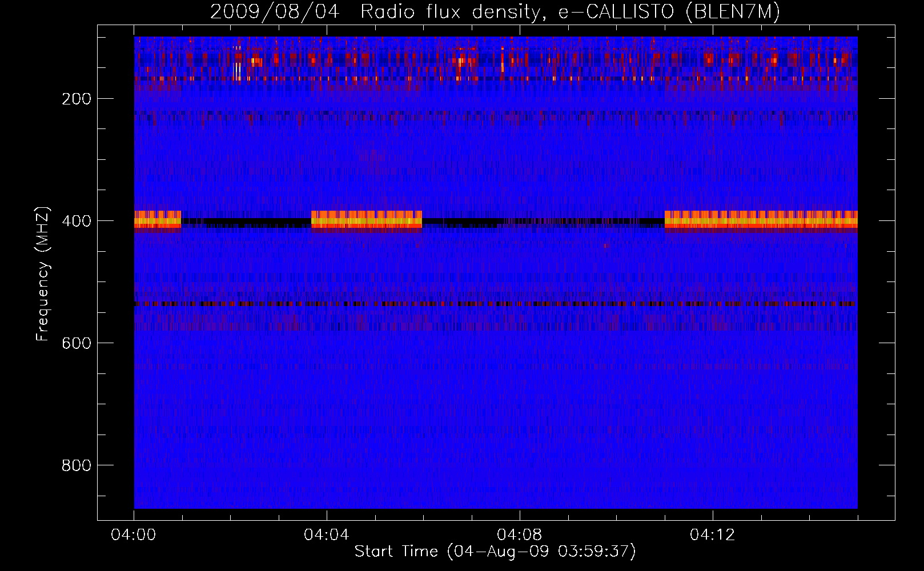The height and width of the screenshot is (571, 924).
Task: Click the 04:00 time tick label
Action: 134,534
